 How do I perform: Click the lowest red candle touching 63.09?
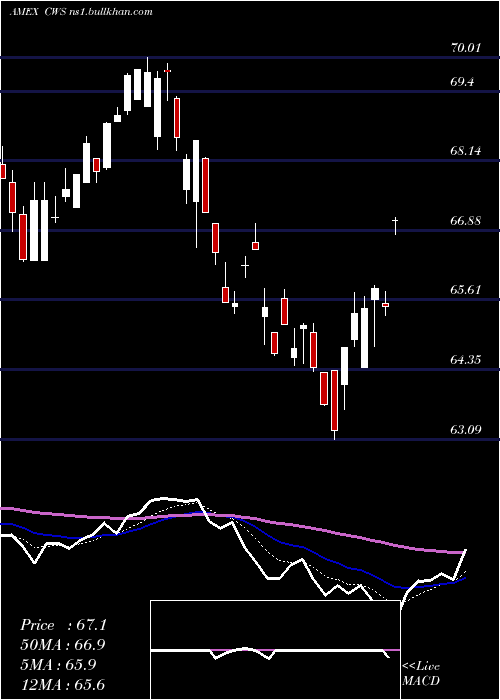tap(334, 404)
